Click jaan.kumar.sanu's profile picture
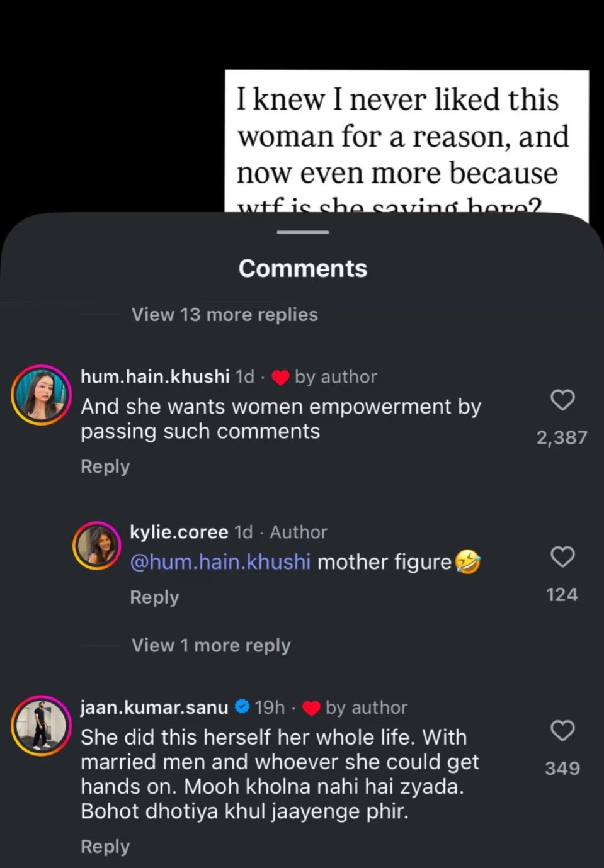The image size is (604, 868). tap(40, 725)
